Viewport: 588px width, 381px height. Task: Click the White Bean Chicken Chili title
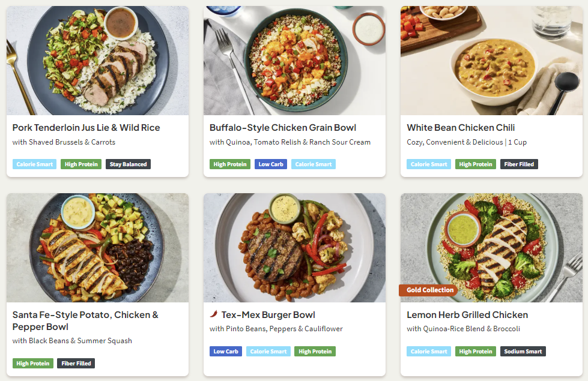pos(461,128)
